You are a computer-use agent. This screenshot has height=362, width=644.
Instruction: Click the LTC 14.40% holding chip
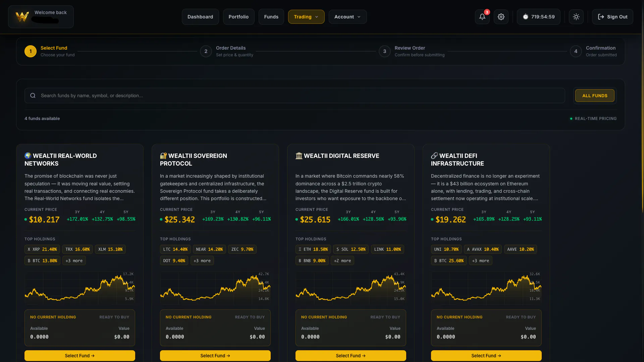[x=175, y=249]
